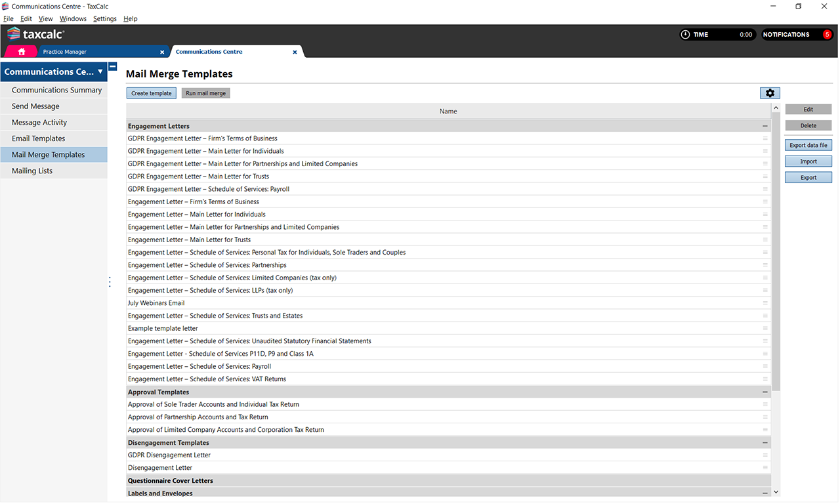
Task: Select the Email Templates sidebar item
Action: pyautogui.click(x=38, y=138)
